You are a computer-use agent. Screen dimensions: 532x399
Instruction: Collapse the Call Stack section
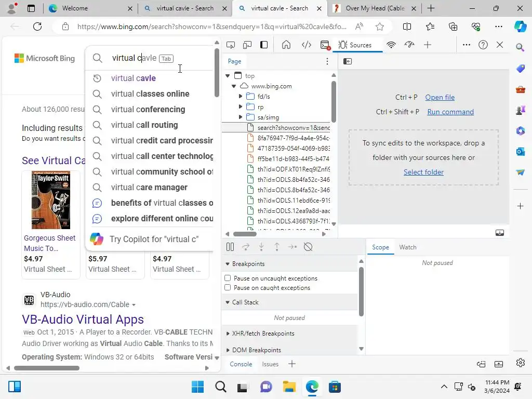(x=228, y=302)
